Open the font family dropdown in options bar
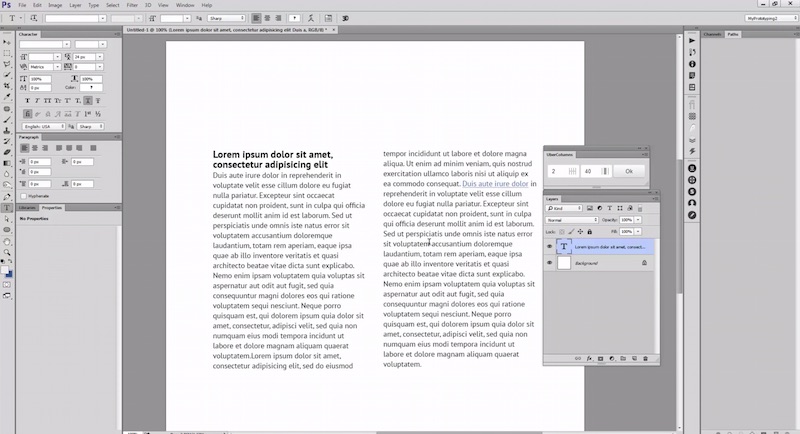This screenshot has width=800, height=434. click(103, 18)
